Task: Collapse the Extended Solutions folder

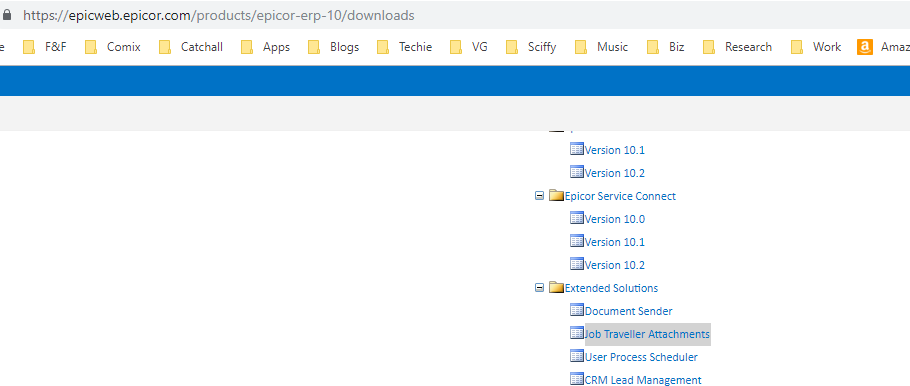Action: pyautogui.click(x=539, y=287)
